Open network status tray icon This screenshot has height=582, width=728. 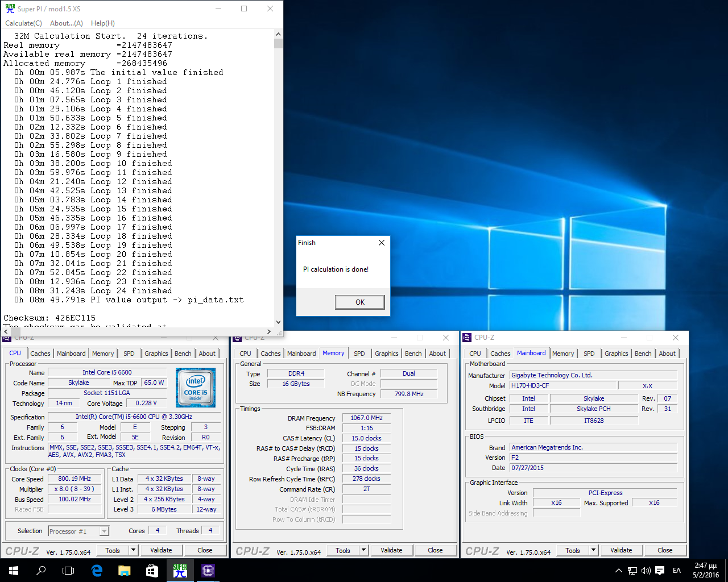point(632,571)
